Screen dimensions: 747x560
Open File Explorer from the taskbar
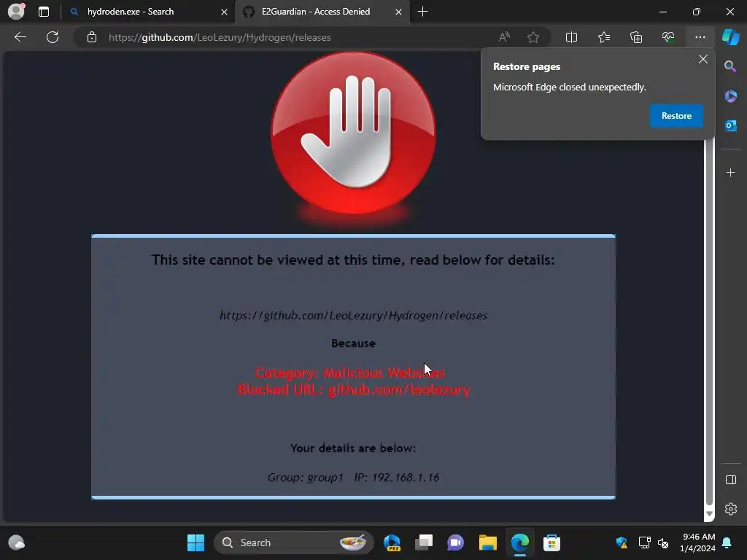point(488,542)
